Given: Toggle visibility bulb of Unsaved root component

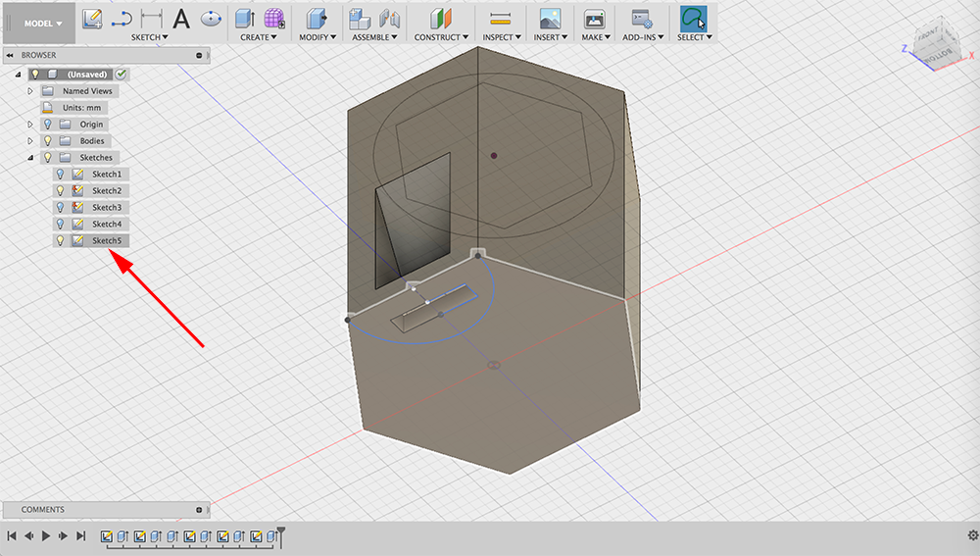Looking at the screenshot, I should 35,74.
